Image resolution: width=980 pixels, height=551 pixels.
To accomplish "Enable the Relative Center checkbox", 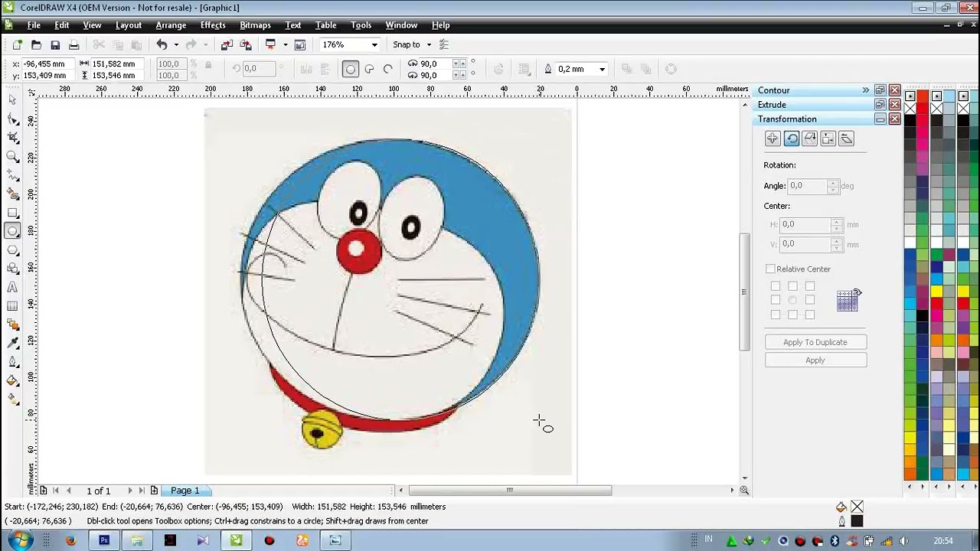I will coord(770,269).
